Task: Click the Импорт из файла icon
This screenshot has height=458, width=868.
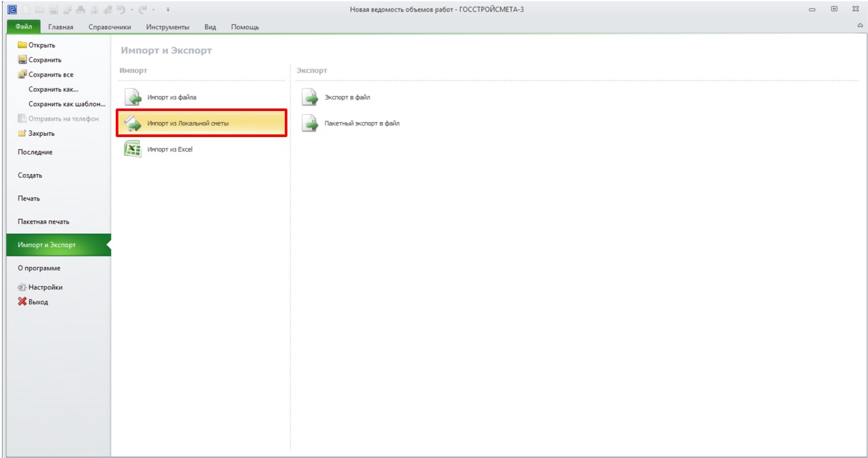Action: pos(133,97)
